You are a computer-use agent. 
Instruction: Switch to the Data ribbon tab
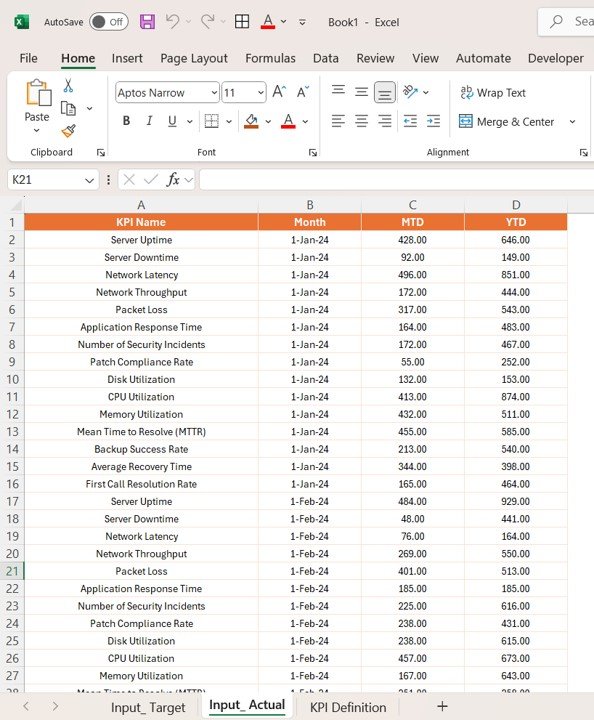(325, 58)
